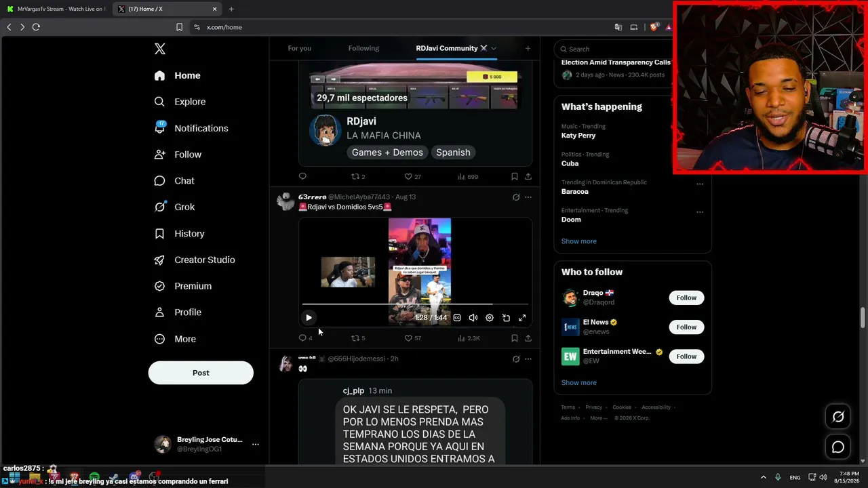This screenshot has height=488, width=868.
Task: Open account menu for Breyling Jose Cotu
Action: click(207, 444)
